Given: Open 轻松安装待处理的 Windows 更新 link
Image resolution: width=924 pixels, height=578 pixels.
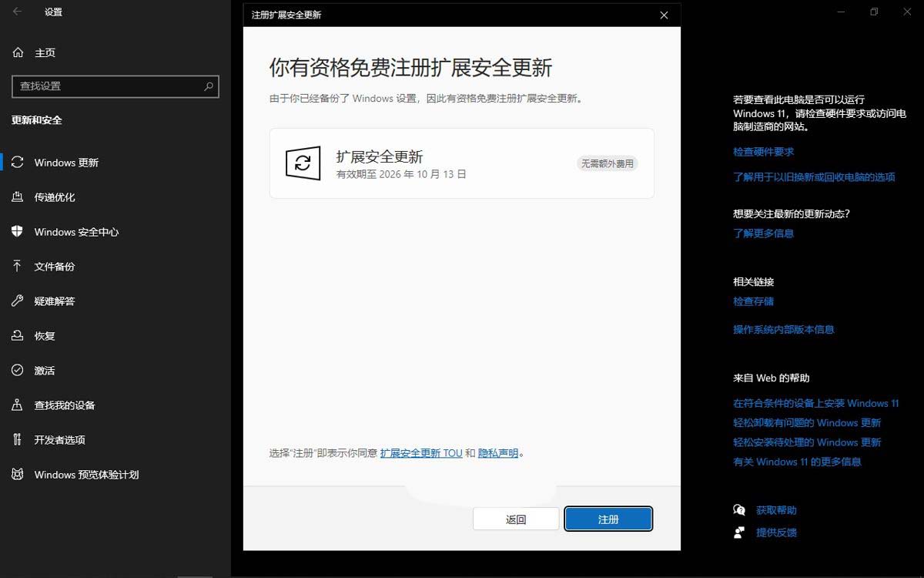Looking at the screenshot, I should coord(807,442).
